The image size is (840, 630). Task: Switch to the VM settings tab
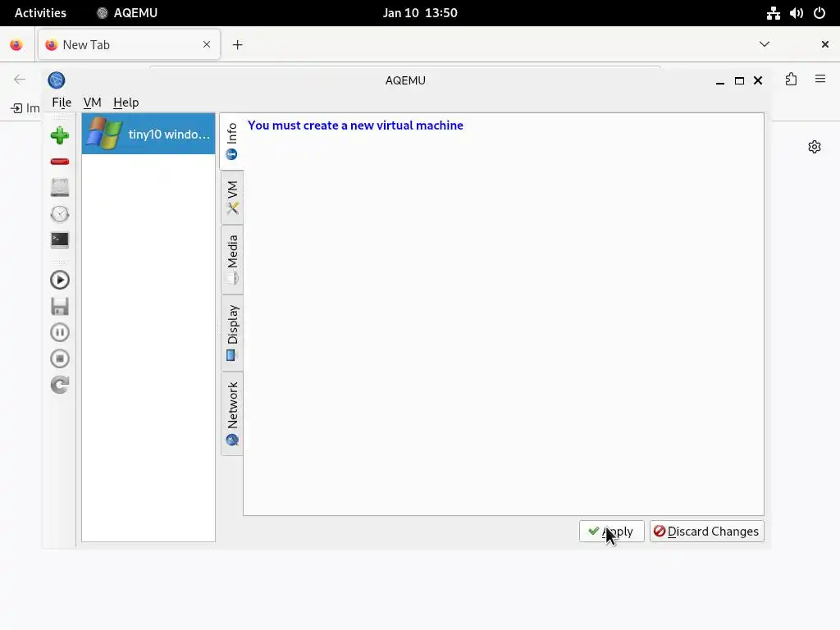pos(231,198)
